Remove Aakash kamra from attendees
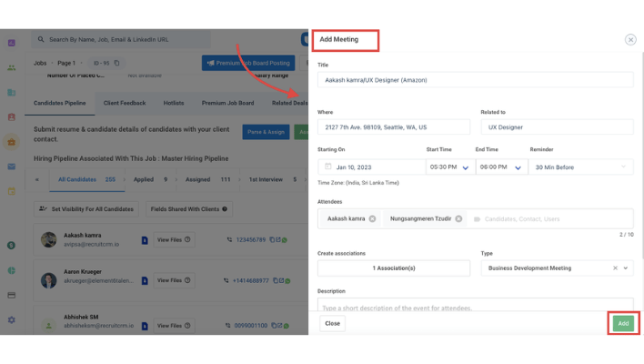The image size is (644, 364). (x=372, y=218)
